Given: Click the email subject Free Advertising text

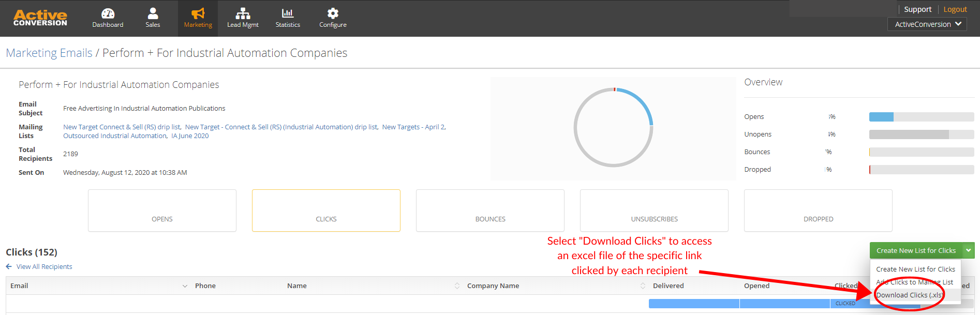Looking at the screenshot, I should pyautogui.click(x=144, y=108).
